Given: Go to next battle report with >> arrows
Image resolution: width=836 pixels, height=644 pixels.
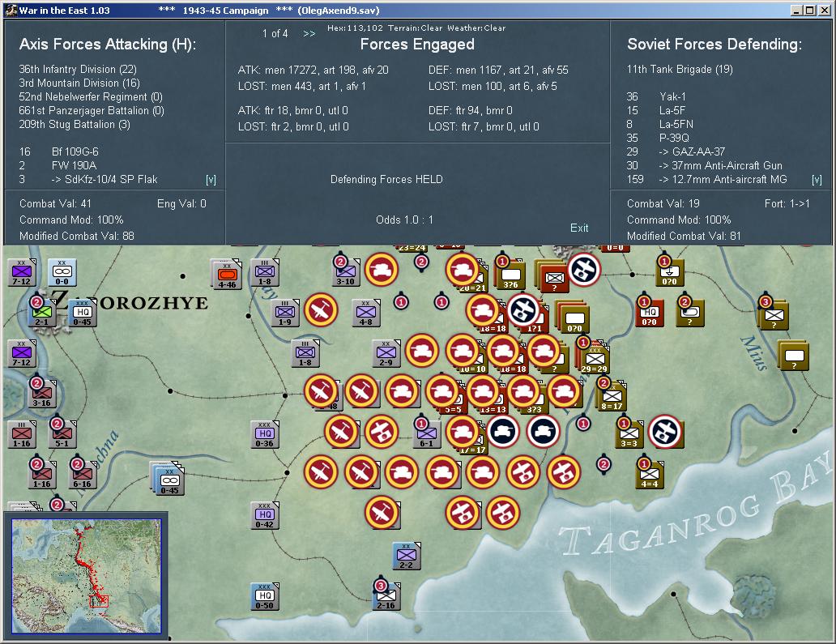Looking at the screenshot, I should pyautogui.click(x=309, y=33).
